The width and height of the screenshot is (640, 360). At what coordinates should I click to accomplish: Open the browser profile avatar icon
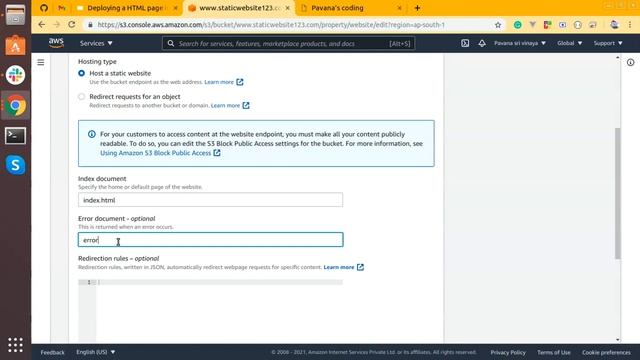(614, 25)
